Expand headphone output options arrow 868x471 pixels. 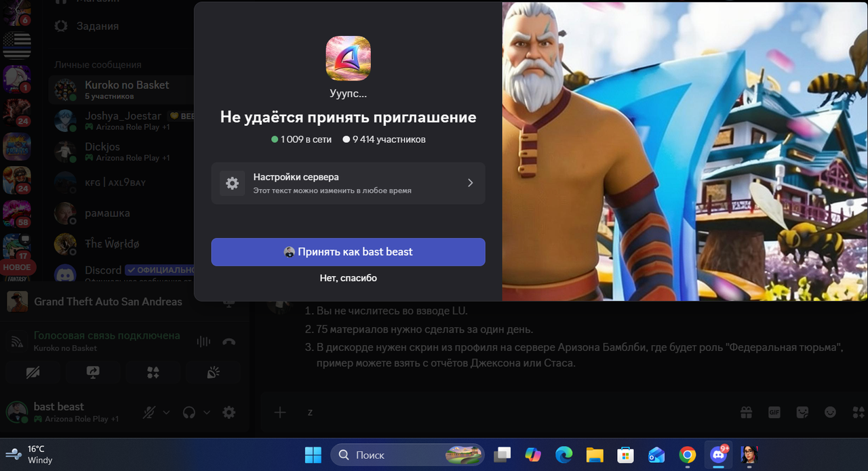(207, 412)
